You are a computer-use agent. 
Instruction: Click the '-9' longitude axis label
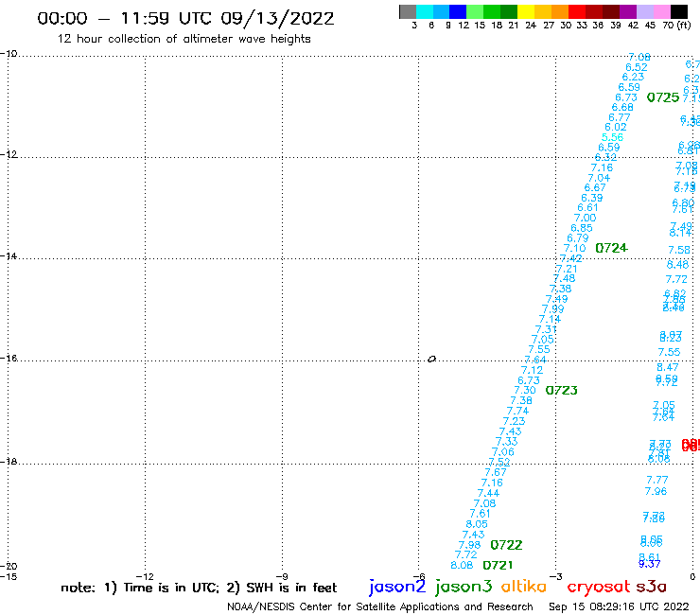(x=282, y=576)
